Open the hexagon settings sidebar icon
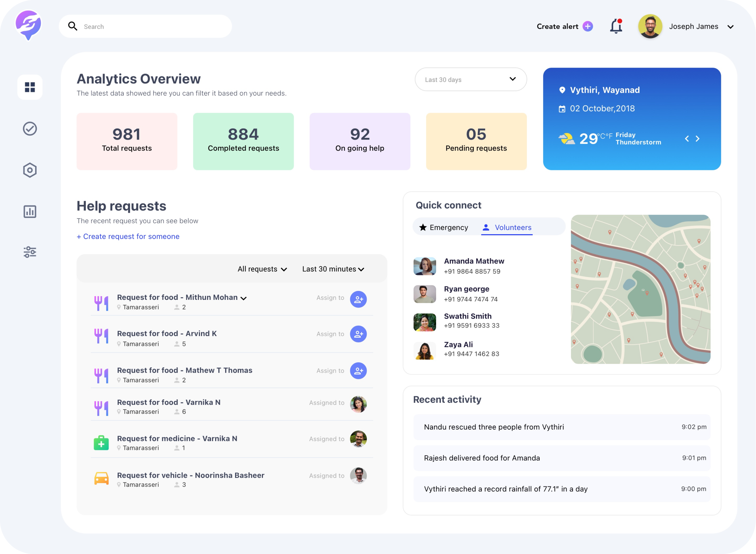The height and width of the screenshot is (554, 756). [x=30, y=170]
